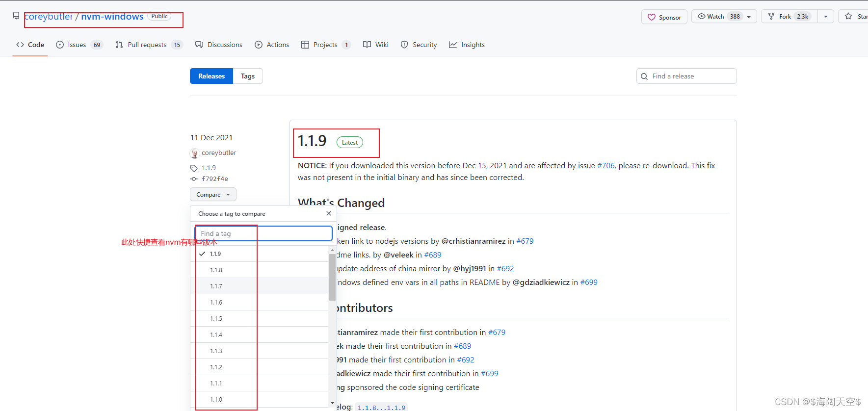Screen dimensions: 868x411
Task: Select the checked tag 1.1.9
Action: [x=259, y=254]
